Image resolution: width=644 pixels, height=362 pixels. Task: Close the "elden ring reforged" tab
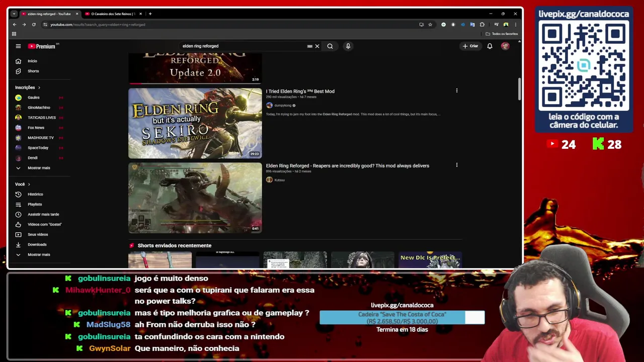tap(77, 14)
